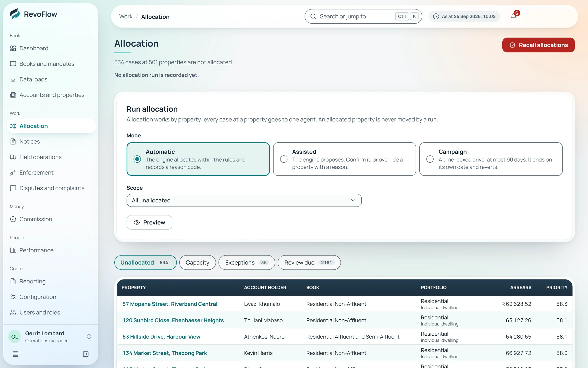
Task: Open Users and roles people icon
Action: pos(13,312)
